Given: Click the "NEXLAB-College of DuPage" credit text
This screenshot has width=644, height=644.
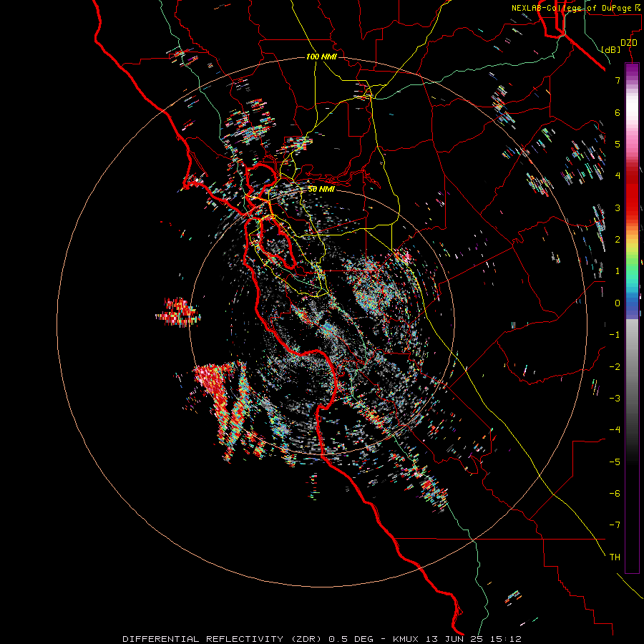Looking at the screenshot, I should 572,8.
